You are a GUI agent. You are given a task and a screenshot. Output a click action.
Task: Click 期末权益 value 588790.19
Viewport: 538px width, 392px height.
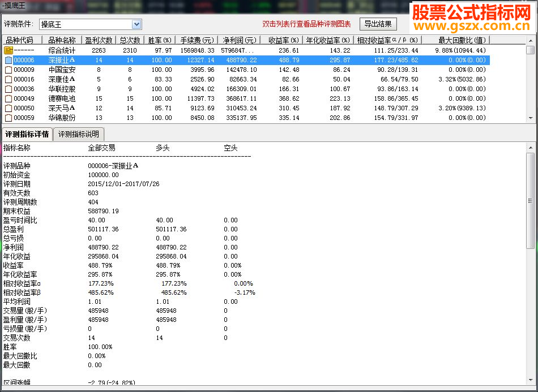coord(103,211)
